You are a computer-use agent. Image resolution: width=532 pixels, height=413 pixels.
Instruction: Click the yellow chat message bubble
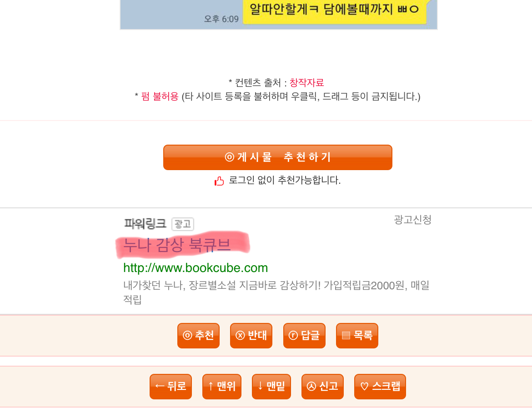[x=335, y=11]
